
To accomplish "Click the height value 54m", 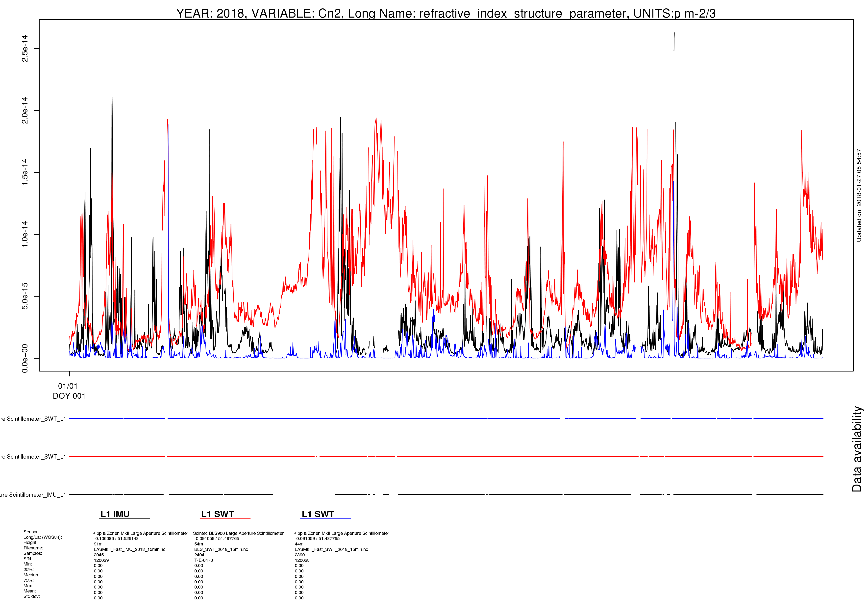I will (198, 544).
